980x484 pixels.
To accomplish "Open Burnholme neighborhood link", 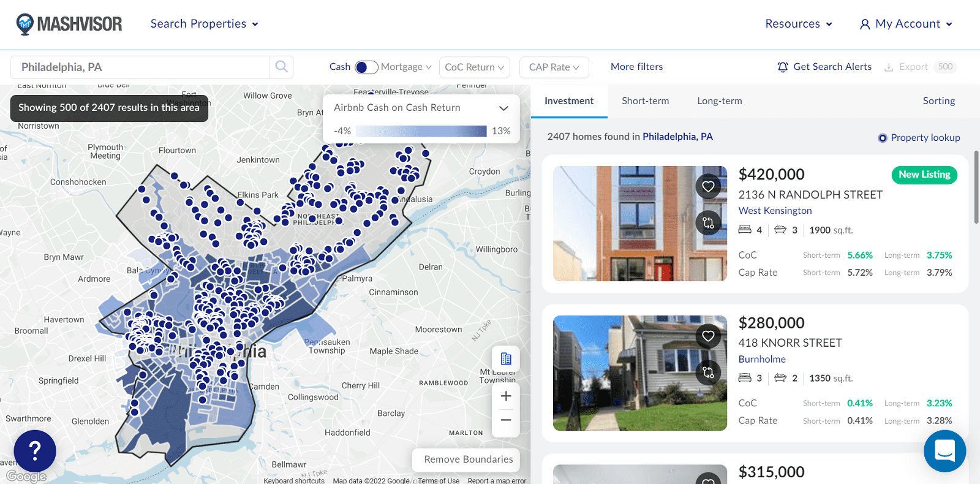I will click(x=762, y=360).
